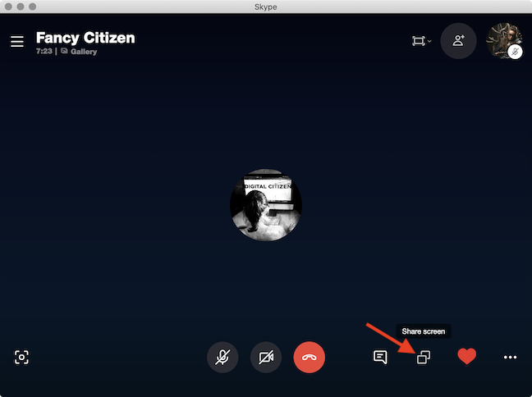End the call with the red hang-up button

(309, 357)
